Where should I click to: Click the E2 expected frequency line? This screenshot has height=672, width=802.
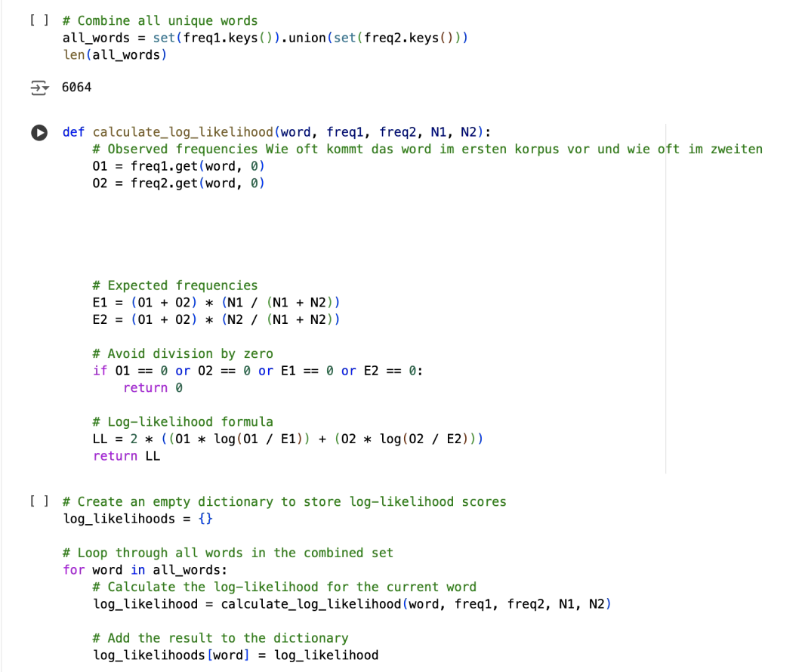click(216, 319)
